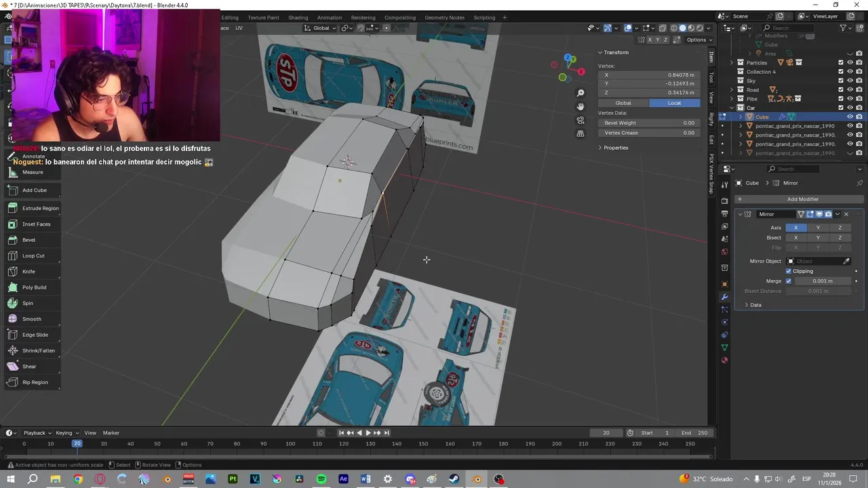Open the Scripting workspace tab
The height and width of the screenshot is (488, 868).
pyautogui.click(x=484, y=18)
